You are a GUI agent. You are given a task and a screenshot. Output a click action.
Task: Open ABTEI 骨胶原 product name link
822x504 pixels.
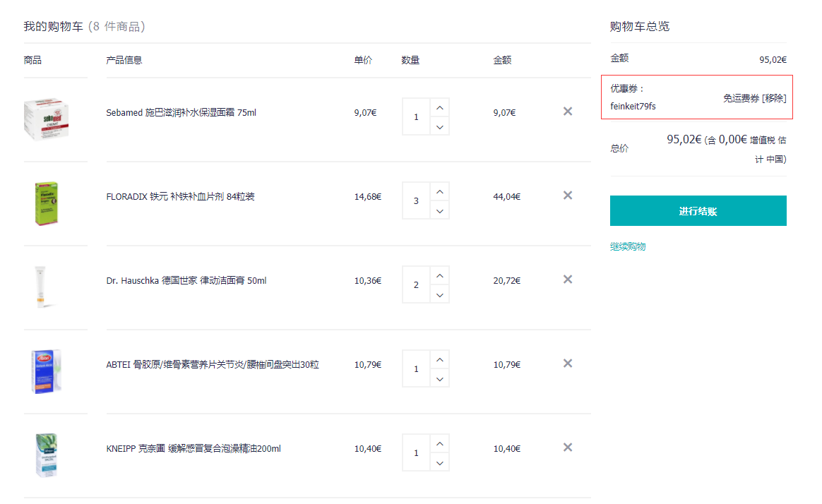click(x=213, y=365)
